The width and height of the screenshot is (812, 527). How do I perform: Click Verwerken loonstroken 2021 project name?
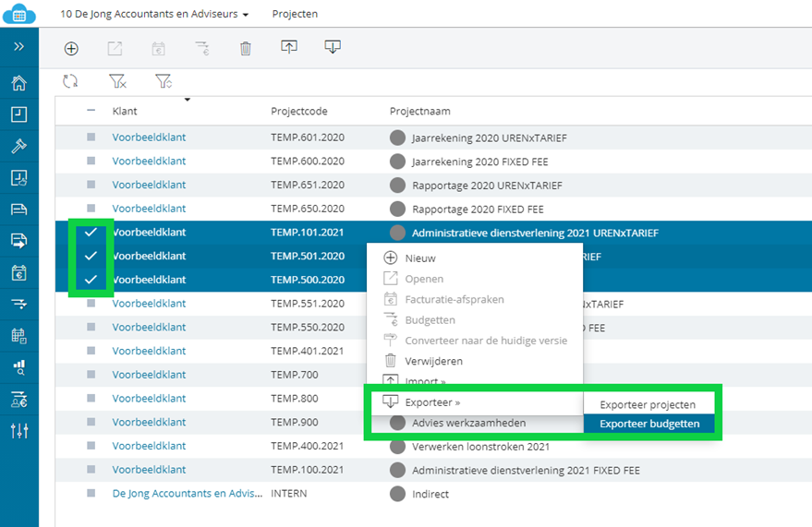click(480, 447)
